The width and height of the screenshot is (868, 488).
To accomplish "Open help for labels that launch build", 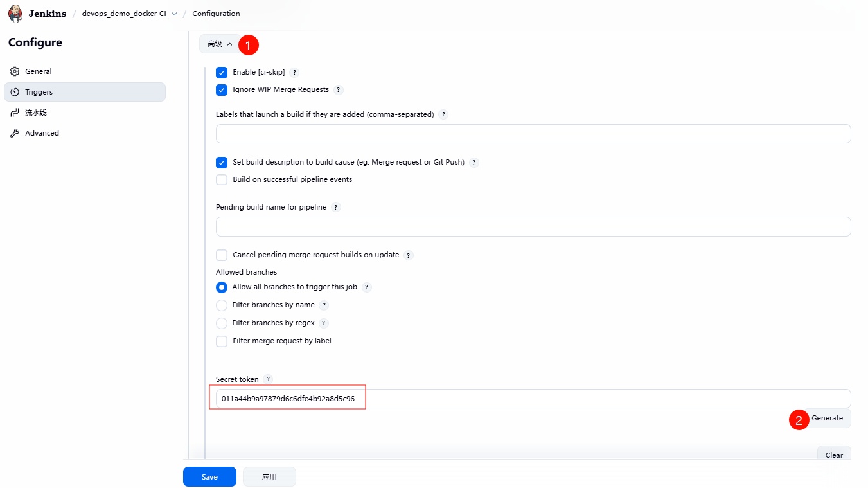I will point(443,115).
